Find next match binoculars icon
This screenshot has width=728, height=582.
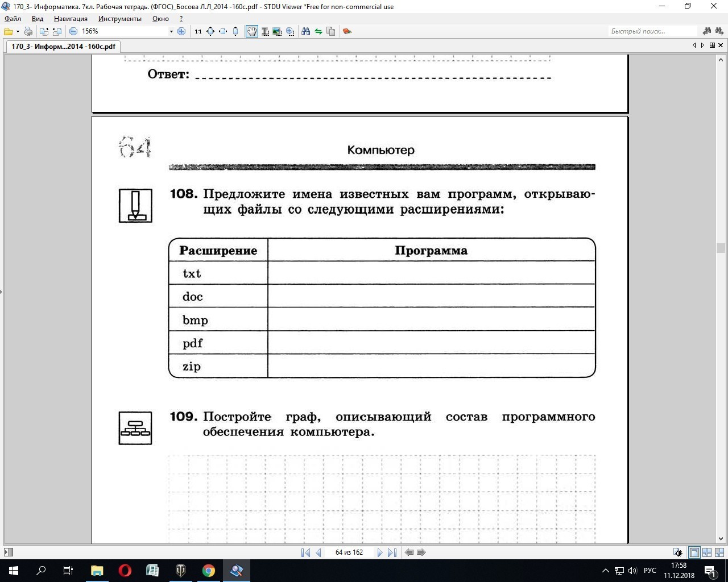(x=719, y=31)
